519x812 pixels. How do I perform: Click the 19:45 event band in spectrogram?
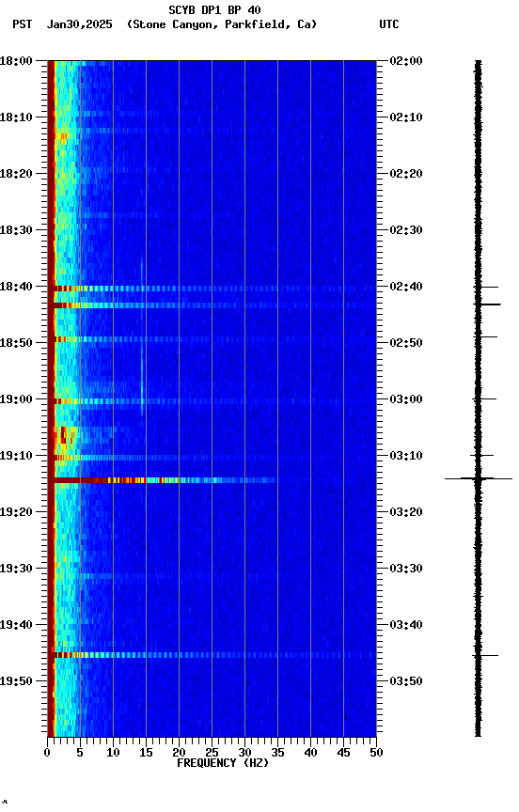tap(212, 656)
